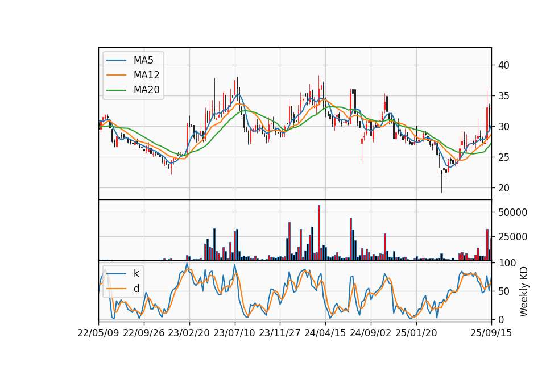Click the 23/02/20 date label
This screenshot has height=392, width=546.
coord(189,333)
